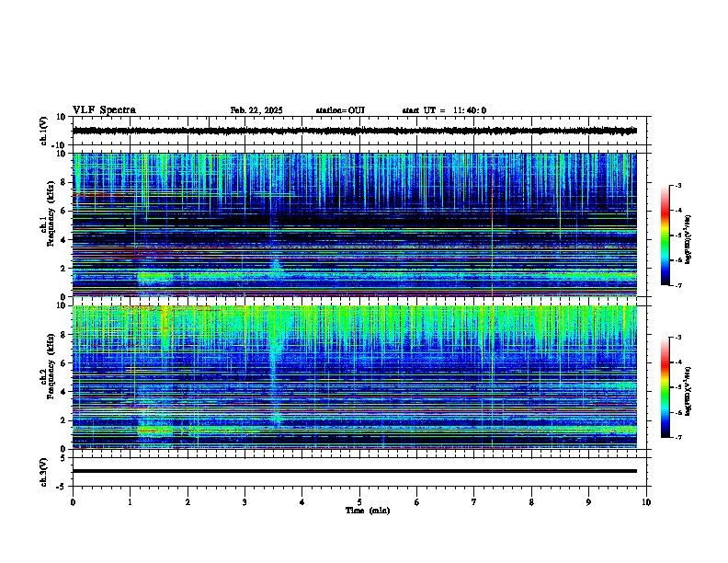The height and width of the screenshot is (563, 728).
Task: Click the ch.2 colorbar label 'log(PSD)(V²/Hz)'
Action: (688, 392)
